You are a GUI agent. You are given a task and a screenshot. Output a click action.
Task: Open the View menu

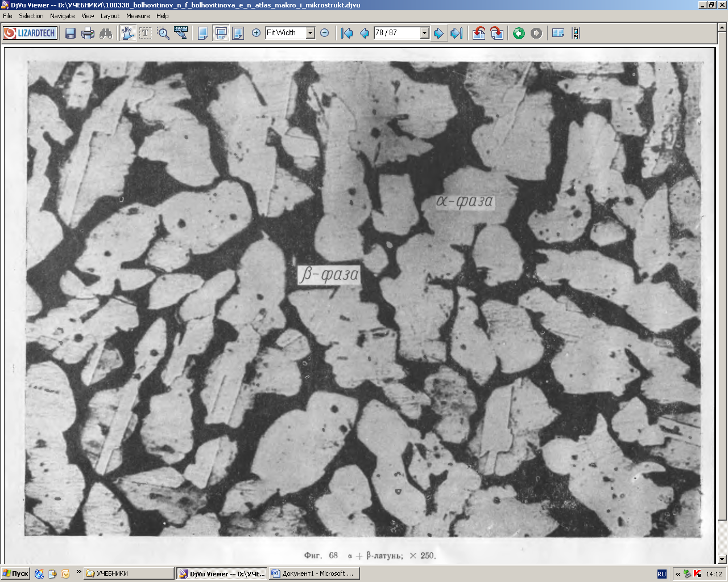click(88, 16)
